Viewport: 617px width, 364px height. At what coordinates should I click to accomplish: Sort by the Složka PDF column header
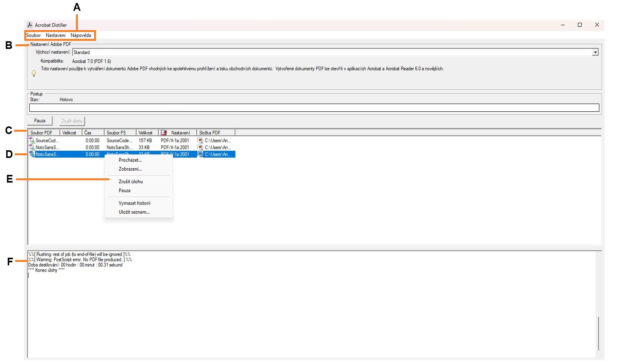pyautogui.click(x=216, y=133)
